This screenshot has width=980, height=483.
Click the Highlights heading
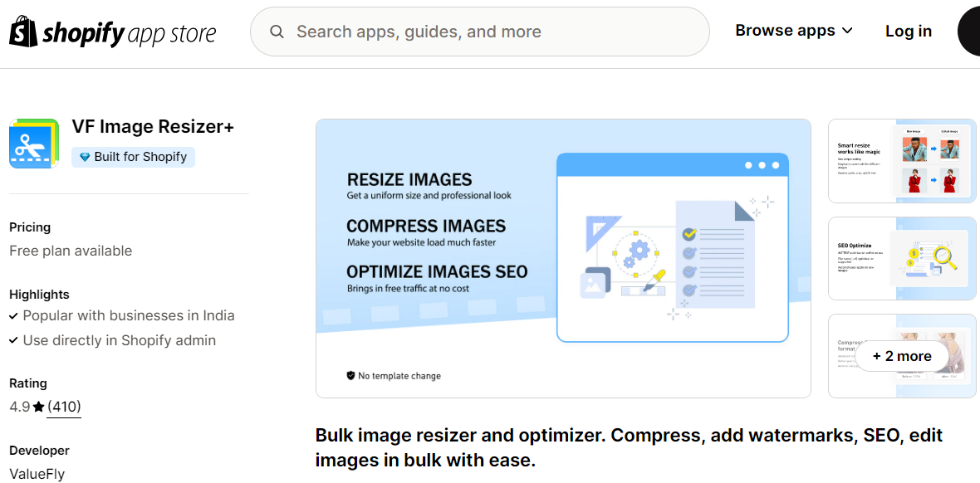pos(39,295)
